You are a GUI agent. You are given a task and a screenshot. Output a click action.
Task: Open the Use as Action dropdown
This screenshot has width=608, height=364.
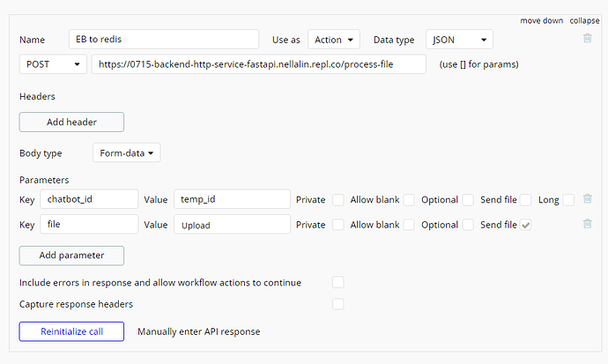click(333, 40)
